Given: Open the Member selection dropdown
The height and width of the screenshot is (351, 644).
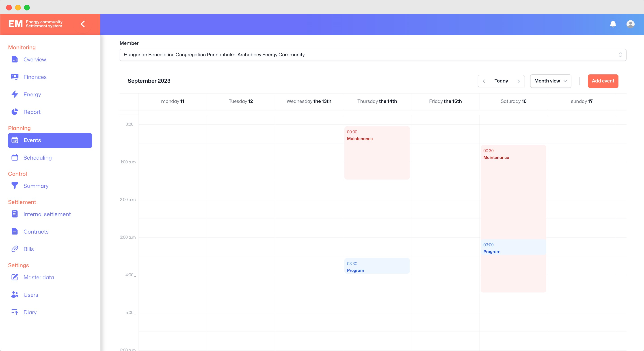Looking at the screenshot, I should point(373,55).
